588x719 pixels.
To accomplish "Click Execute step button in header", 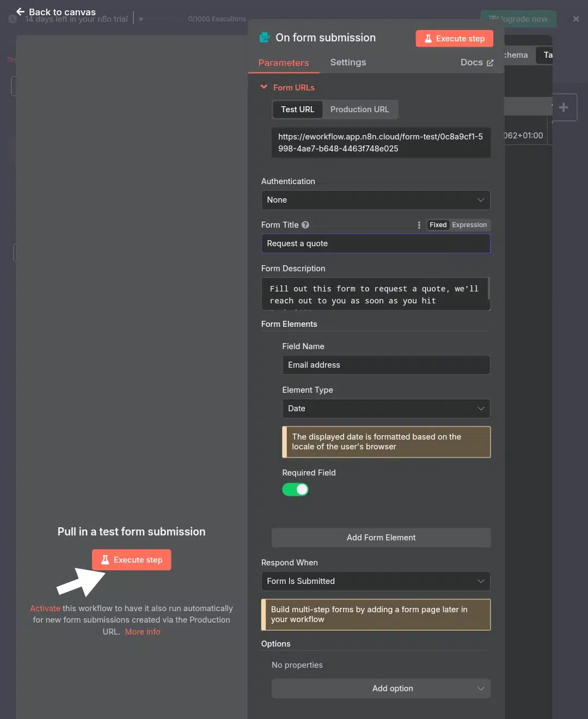I will pyautogui.click(x=455, y=39).
